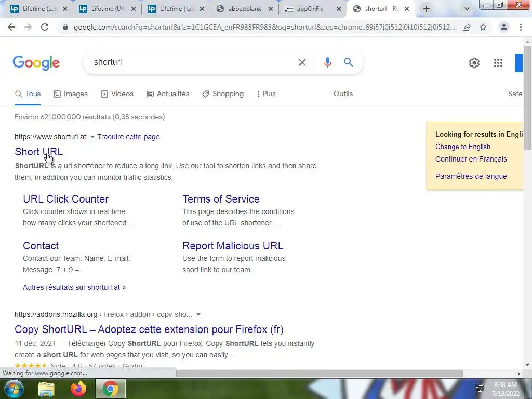Open a new tab with plus button
The image size is (532, 399).
pyautogui.click(x=427, y=9)
